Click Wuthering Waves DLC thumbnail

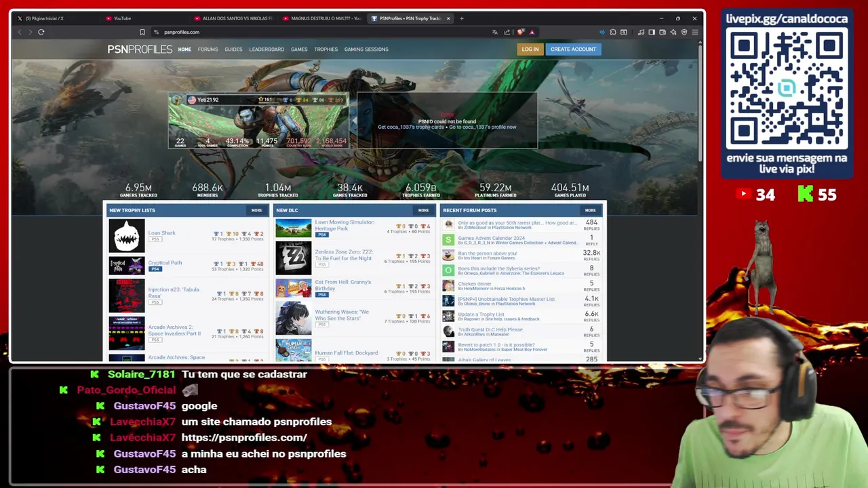pyautogui.click(x=294, y=318)
